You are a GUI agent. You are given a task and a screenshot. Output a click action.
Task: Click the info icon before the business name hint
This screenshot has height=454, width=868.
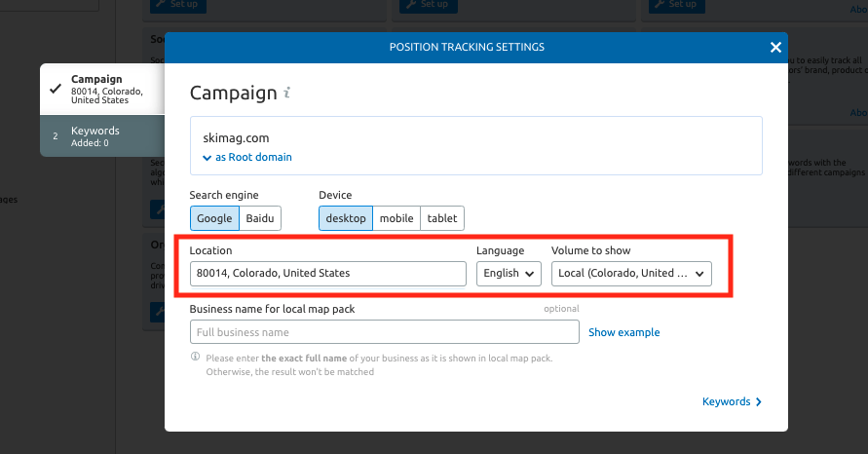coord(196,358)
